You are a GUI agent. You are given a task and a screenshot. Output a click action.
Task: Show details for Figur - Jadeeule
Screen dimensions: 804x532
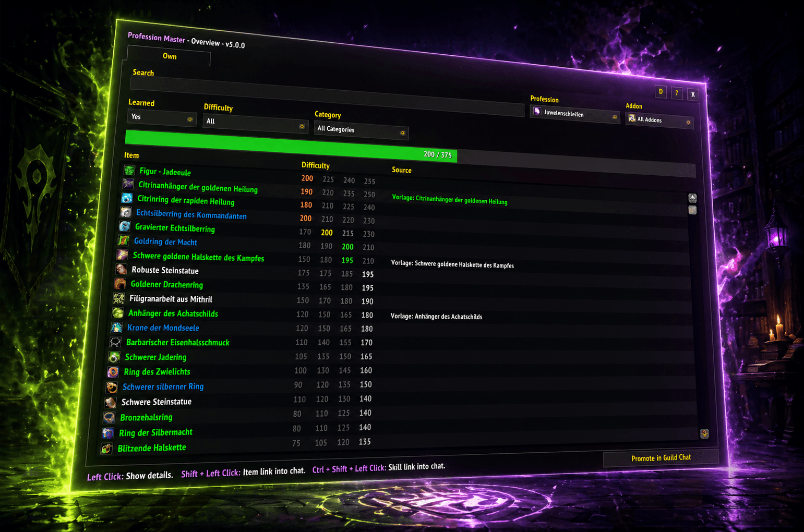coord(165,172)
